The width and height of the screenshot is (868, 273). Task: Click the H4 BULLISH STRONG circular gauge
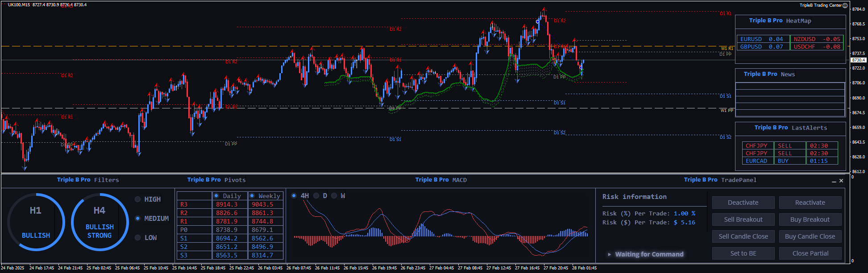[x=100, y=222]
